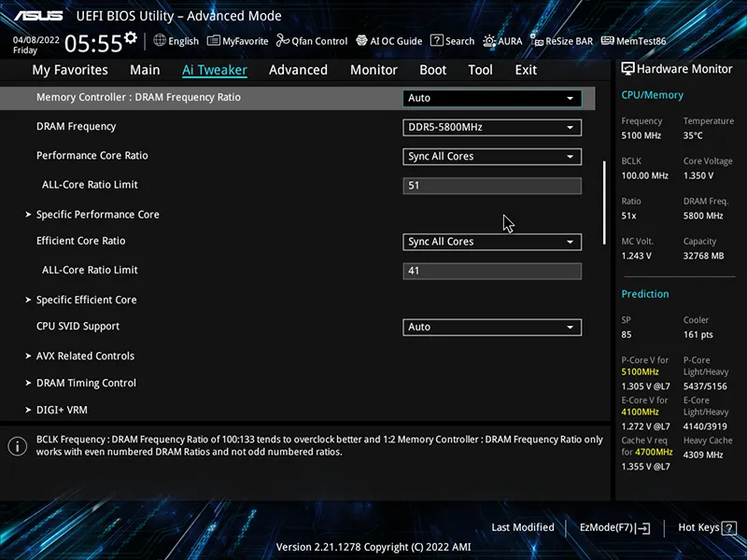Open Performance Core Ratio dropdown
747x560 pixels.
[x=492, y=157]
